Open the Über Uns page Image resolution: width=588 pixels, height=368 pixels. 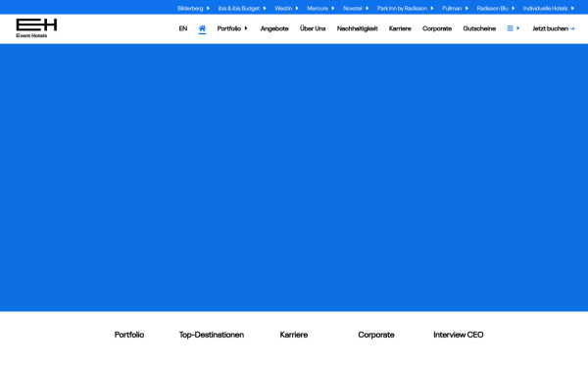[x=313, y=28]
